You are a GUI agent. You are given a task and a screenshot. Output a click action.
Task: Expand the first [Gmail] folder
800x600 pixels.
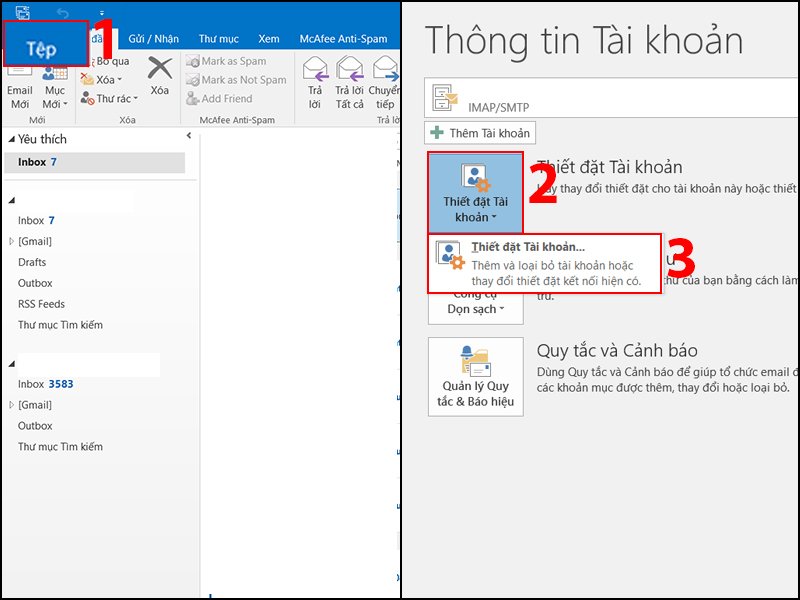coord(13,241)
